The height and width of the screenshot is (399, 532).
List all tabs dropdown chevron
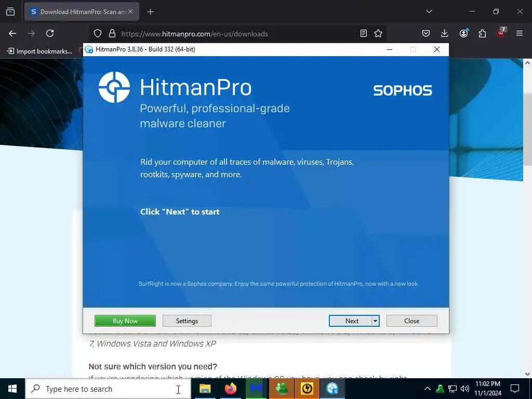pyautogui.click(x=429, y=11)
